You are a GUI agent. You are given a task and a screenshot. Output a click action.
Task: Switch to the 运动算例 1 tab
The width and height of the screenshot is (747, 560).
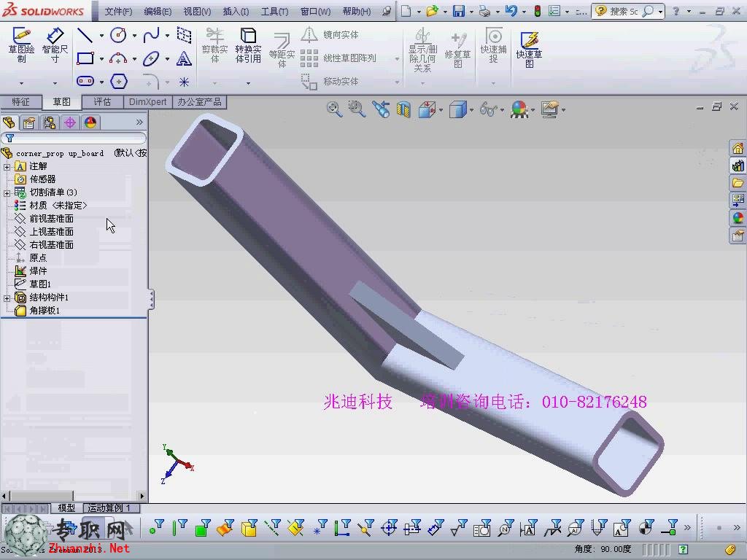point(109,508)
